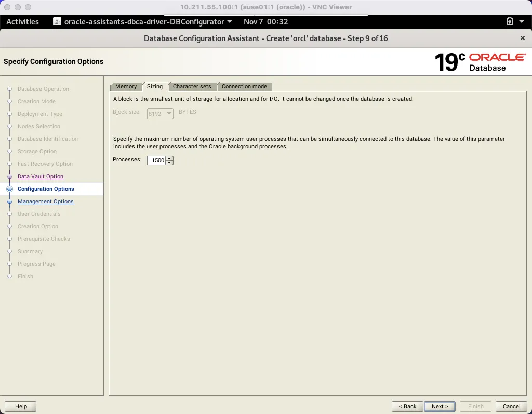Select the Sizing tab

(155, 86)
